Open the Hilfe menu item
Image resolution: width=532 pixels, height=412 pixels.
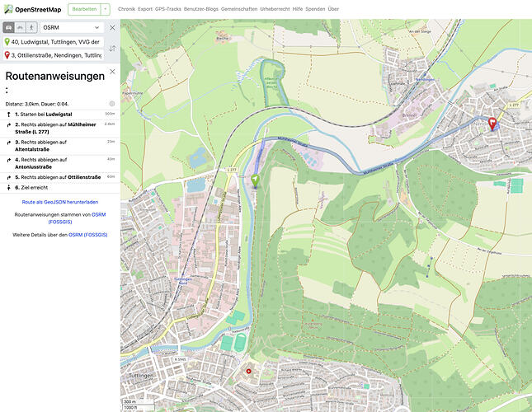pyautogui.click(x=298, y=9)
